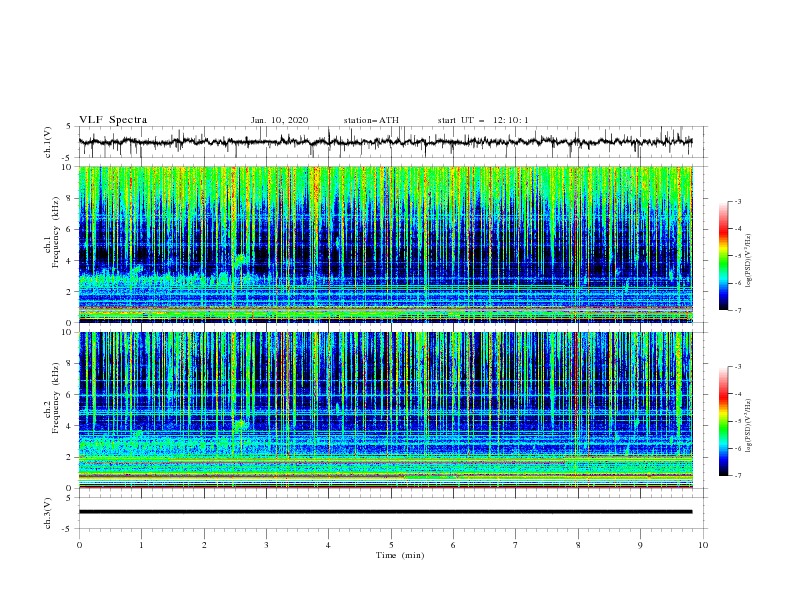Viewport: 792px width, 612px height.
Task: Click the ch.2 'Frequency (kHz)' axis label
Action: pos(56,398)
